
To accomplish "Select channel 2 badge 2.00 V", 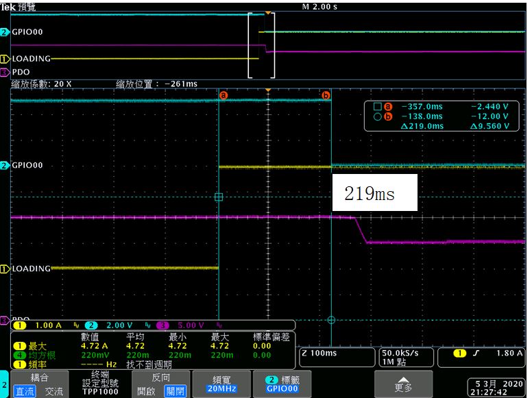I will click(109, 326).
